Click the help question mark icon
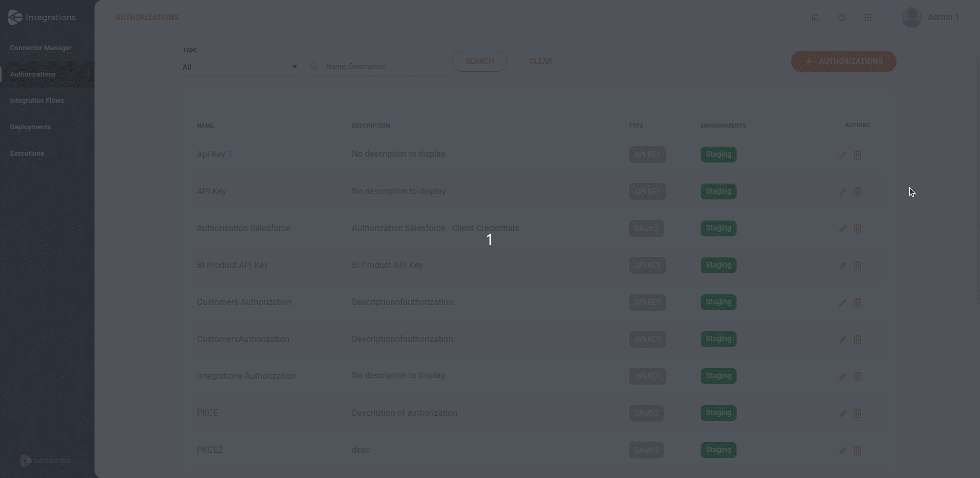980x478 pixels. tap(842, 17)
